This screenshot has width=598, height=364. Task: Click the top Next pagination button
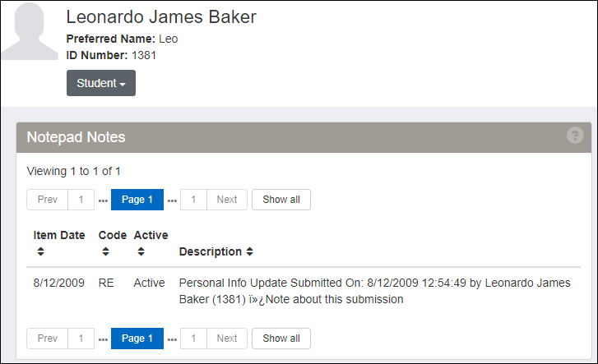pos(227,200)
